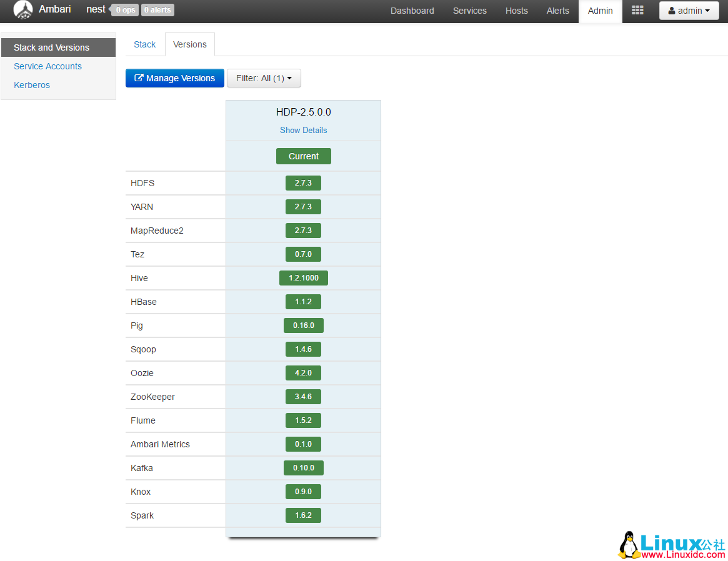Switch to the Stack tab
Image resolution: width=728 pixels, height=561 pixels.
click(144, 44)
